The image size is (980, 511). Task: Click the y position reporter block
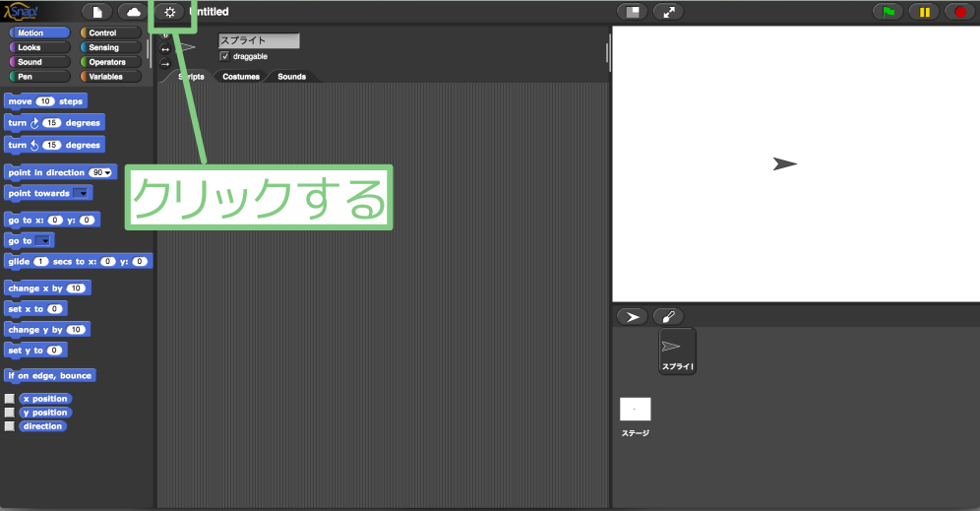point(45,413)
